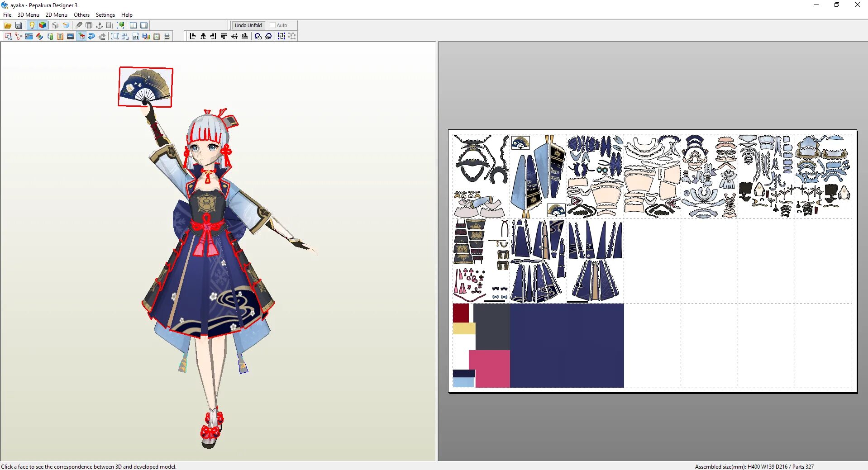
Task: Open the Help menu
Action: (x=127, y=15)
